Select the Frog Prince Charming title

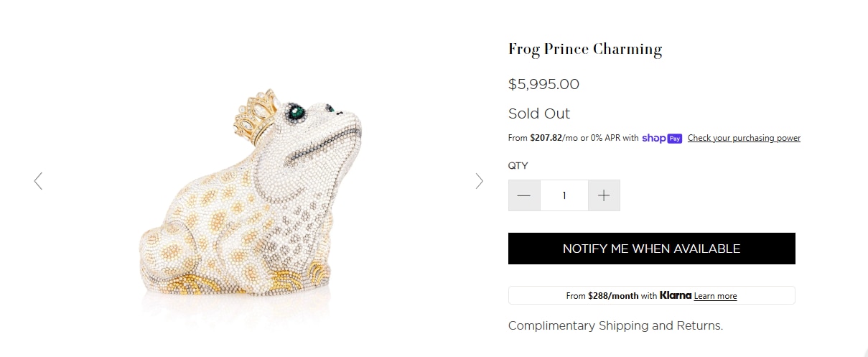tap(584, 50)
